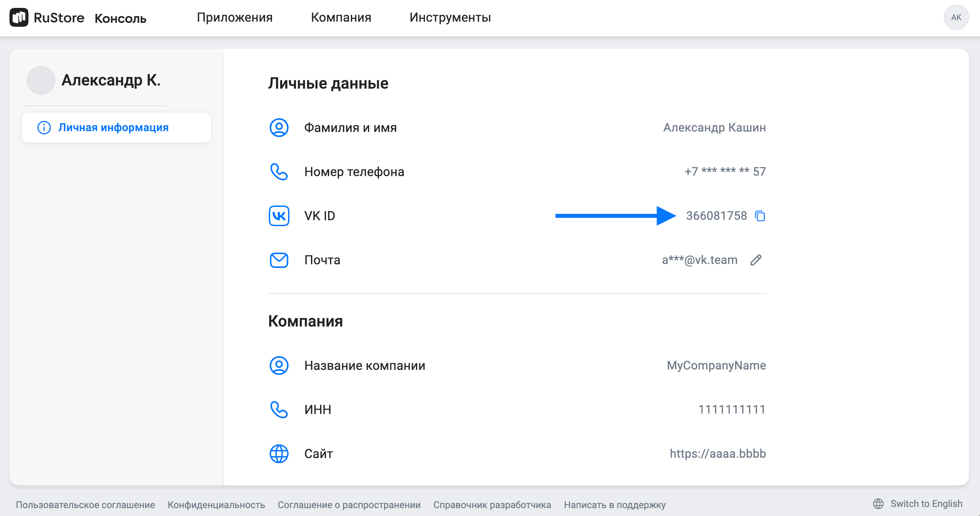
Task: Open the Инструменты menu
Action: 450,17
